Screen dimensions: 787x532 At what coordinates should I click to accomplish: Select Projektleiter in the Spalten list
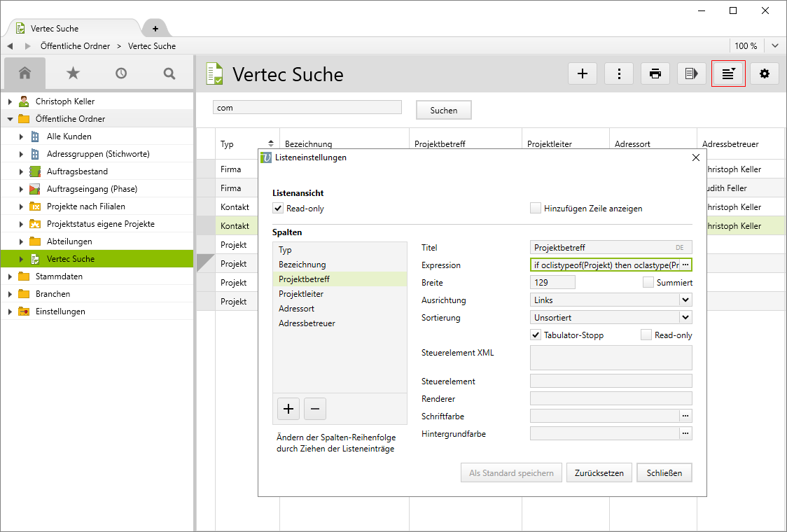click(x=300, y=294)
